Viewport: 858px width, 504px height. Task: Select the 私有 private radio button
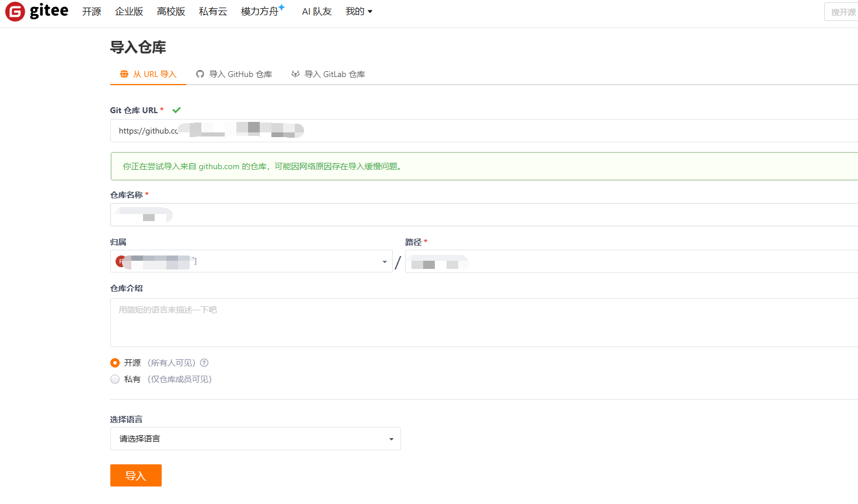[x=115, y=379]
